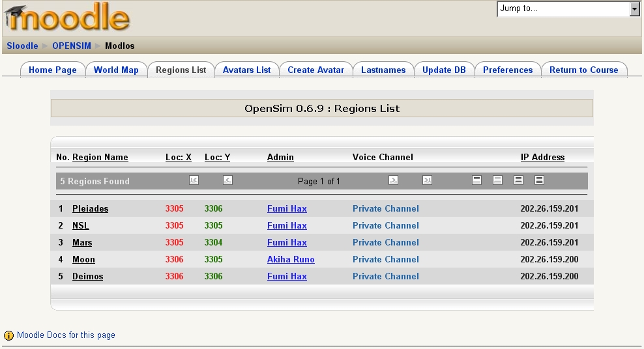The image size is (644, 349).
Task: Sort by Loc: X column header
Action: pyautogui.click(x=179, y=157)
